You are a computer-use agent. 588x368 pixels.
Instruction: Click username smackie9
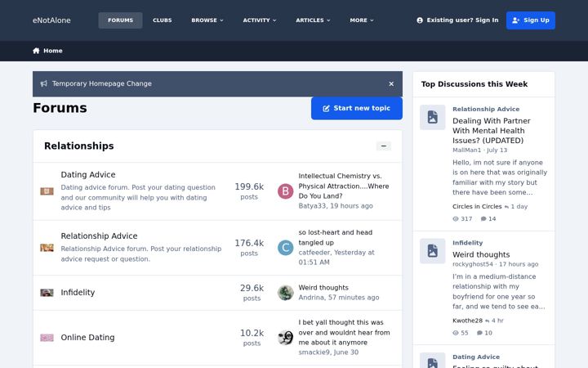coord(314,352)
